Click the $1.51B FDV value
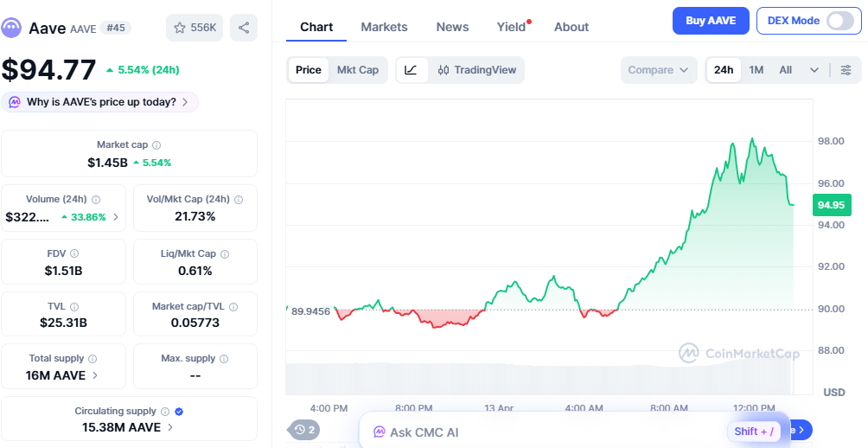The image size is (868, 448). (x=63, y=271)
